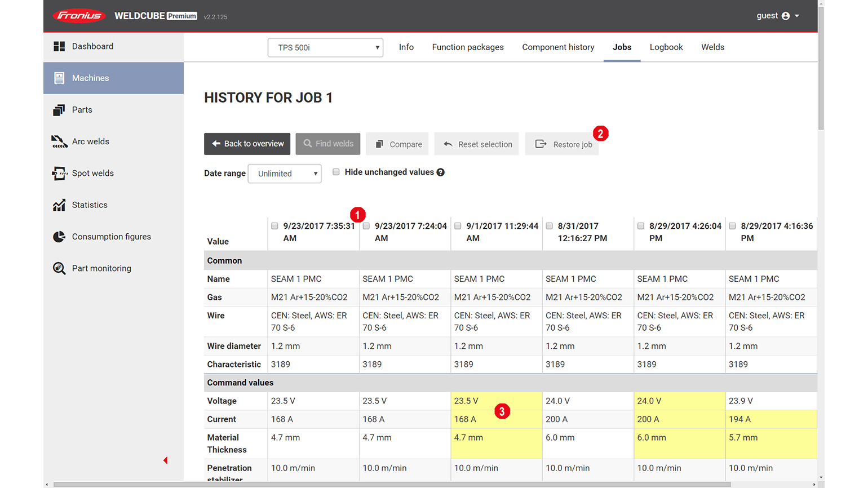Select the 8/29/2017 4:26:04 PM column checkbox
The width and height of the screenshot is (868, 488).
click(641, 226)
